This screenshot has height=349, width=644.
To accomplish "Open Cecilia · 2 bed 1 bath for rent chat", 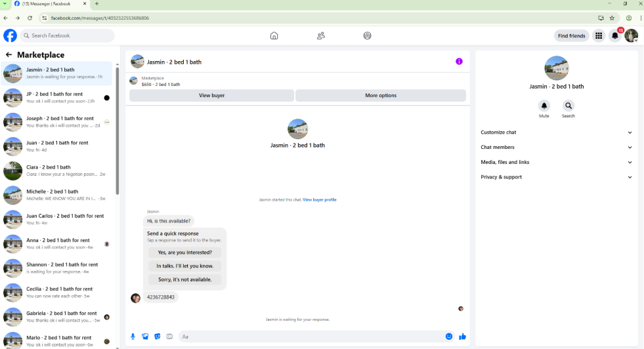I will tap(56, 293).
